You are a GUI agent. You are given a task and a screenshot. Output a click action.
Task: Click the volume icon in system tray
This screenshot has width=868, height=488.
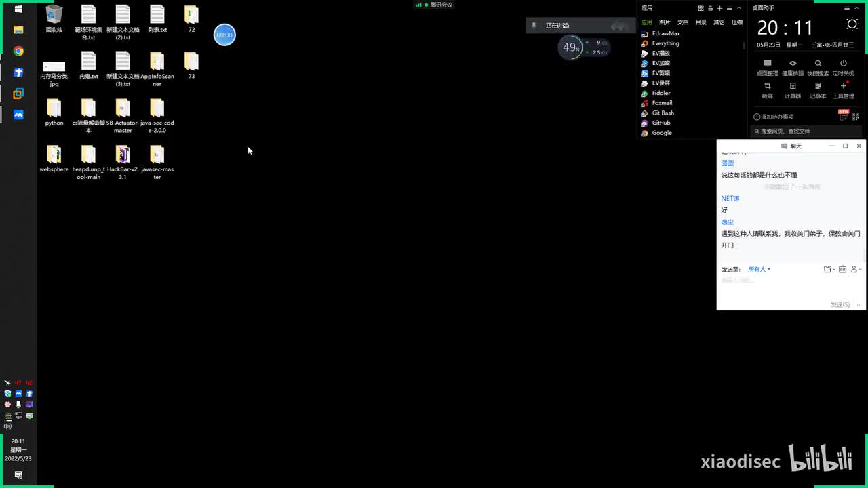point(7,426)
